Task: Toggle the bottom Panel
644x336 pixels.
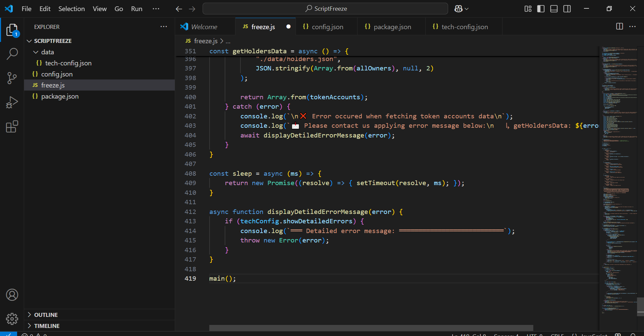Action: [554, 9]
